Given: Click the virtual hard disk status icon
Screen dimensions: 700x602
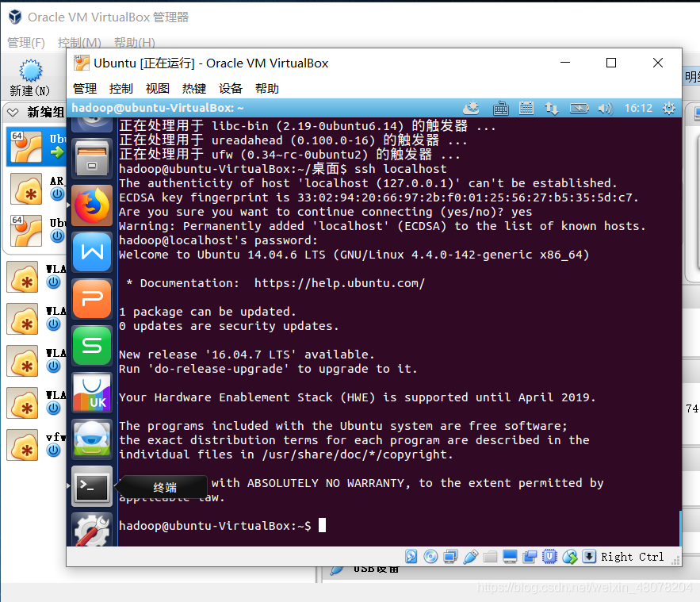Looking at the screenshot, I should point(411,556).
